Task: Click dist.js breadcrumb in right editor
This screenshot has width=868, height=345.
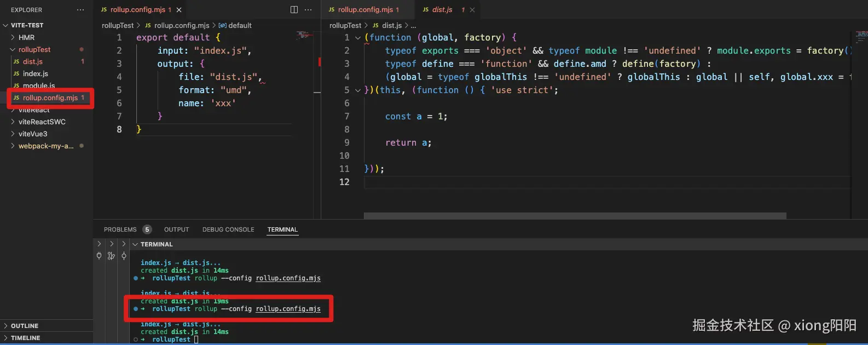Action: pyautogui.click(x=392, y=26)
